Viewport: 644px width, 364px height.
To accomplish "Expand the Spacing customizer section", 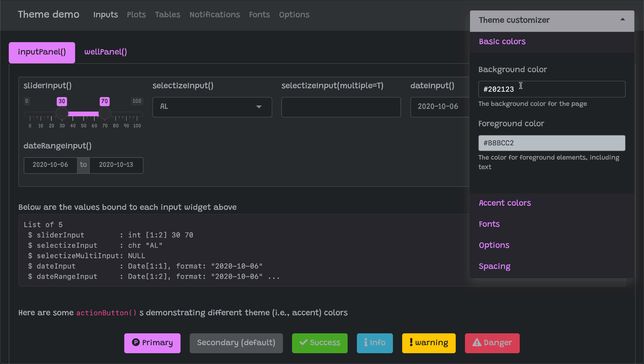I will tap(494, 266).
